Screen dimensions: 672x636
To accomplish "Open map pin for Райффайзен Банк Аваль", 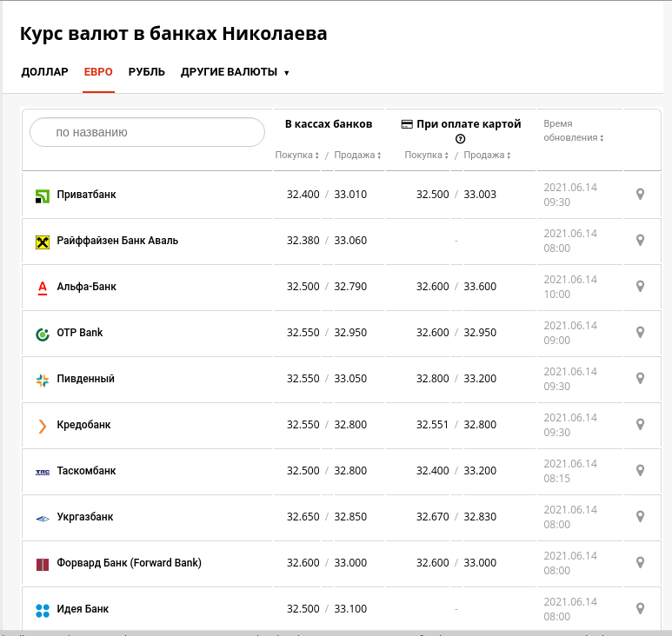I will (640, 241).
